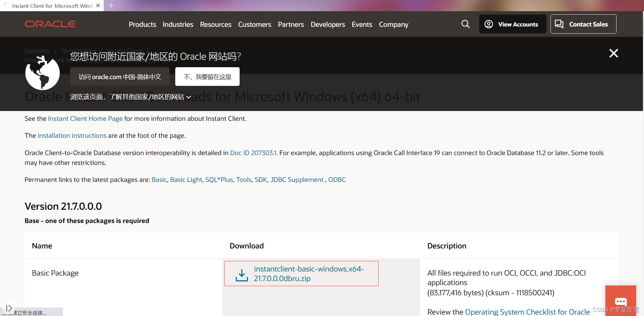
Task: Open the Events menu
Action: (x=362, y=24)
